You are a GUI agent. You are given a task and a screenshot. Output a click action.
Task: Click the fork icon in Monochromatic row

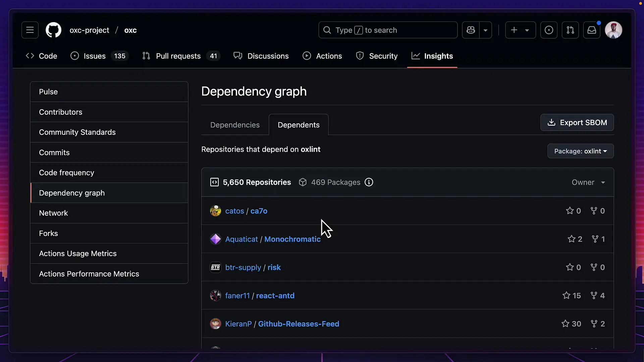pos(595,239)
